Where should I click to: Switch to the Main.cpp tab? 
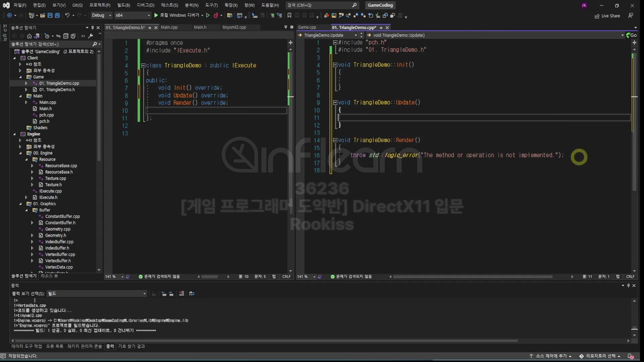(x=169, y=27)
